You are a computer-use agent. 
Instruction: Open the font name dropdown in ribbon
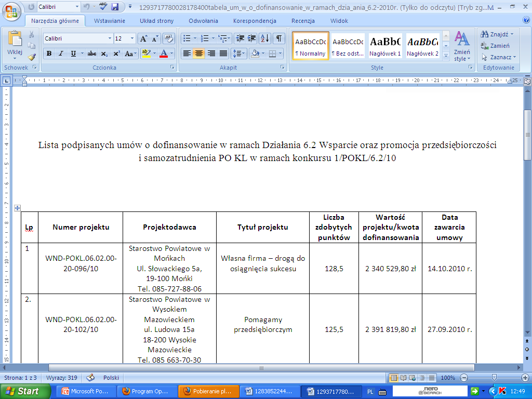(110, 38)
